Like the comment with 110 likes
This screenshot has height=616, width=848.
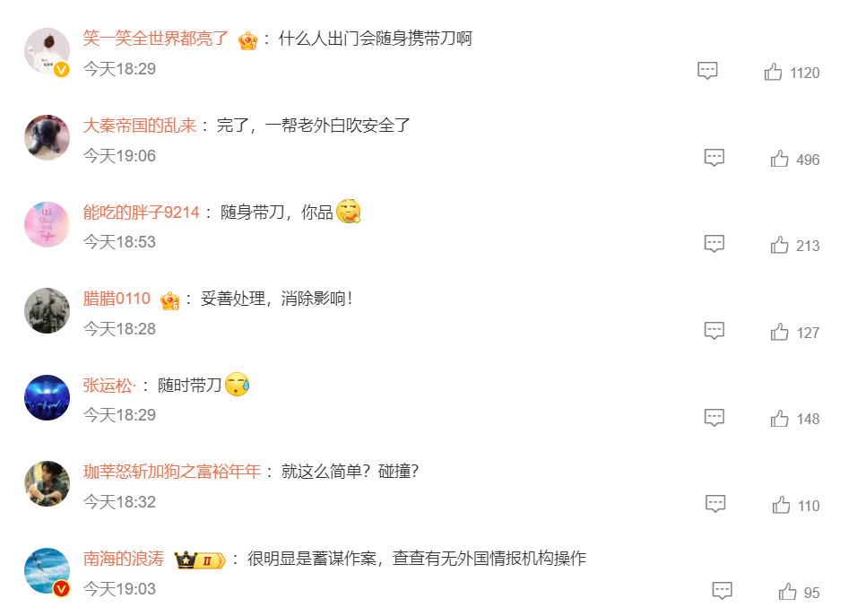tap(781, 505)
